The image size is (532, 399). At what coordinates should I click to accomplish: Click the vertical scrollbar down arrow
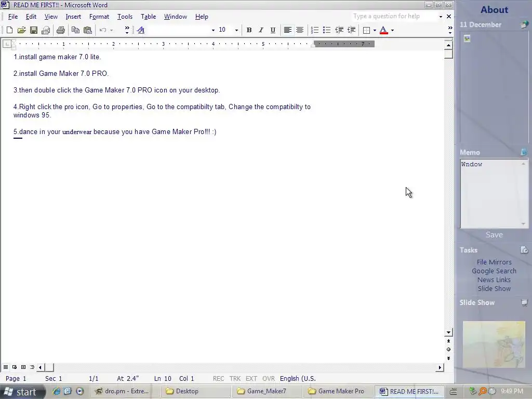pos(448,333)
